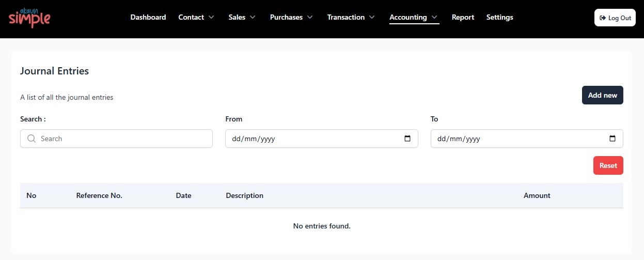The image size is (644, 260).
Task: Click the Log Out arrow icon
Action: tap(602, 18)
